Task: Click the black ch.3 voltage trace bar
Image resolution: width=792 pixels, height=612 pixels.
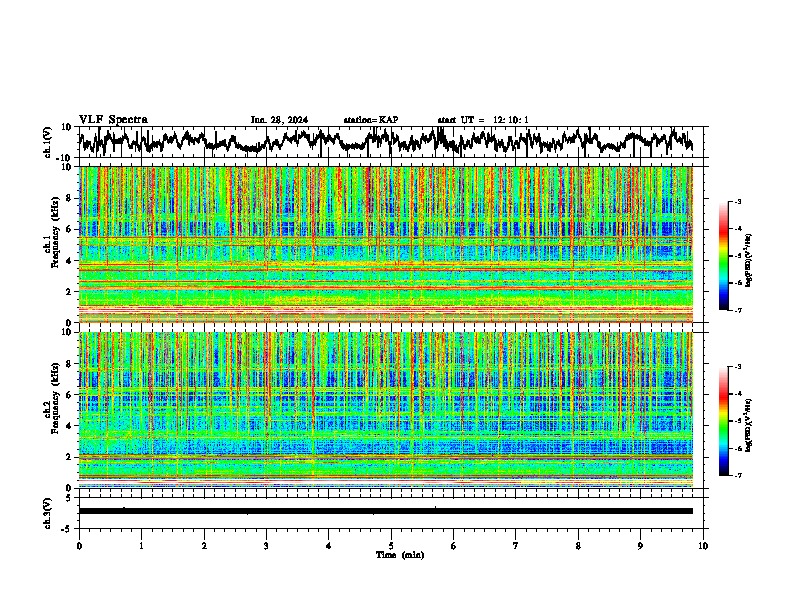Action: 386,511
